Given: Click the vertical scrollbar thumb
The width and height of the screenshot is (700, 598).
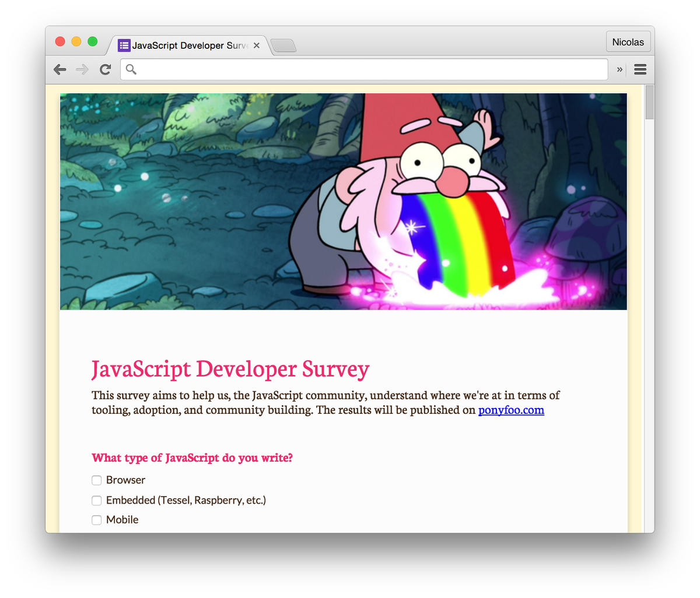Looking at the screenshot, I should [x=649, y=103].
